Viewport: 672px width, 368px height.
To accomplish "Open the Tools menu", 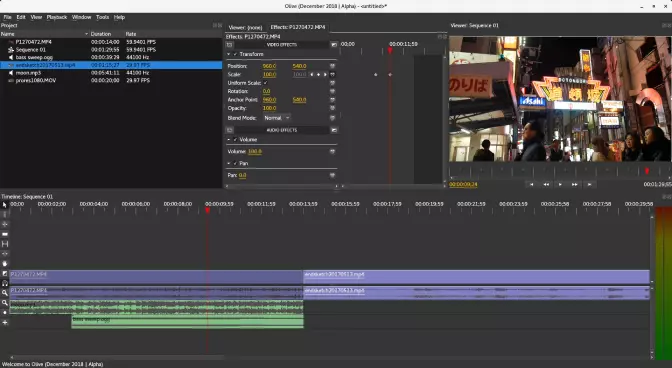I will [102, 17].
